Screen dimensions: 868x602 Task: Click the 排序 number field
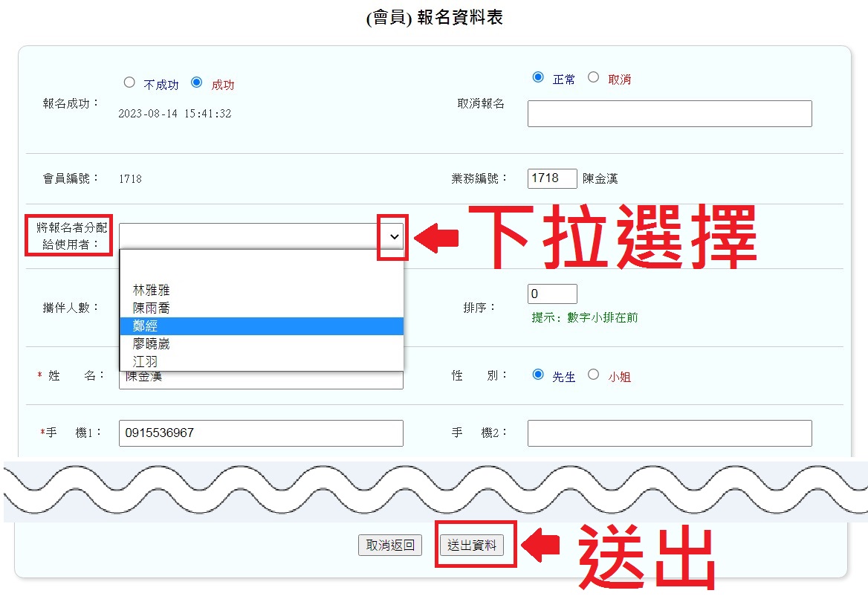tap(552, 294)
